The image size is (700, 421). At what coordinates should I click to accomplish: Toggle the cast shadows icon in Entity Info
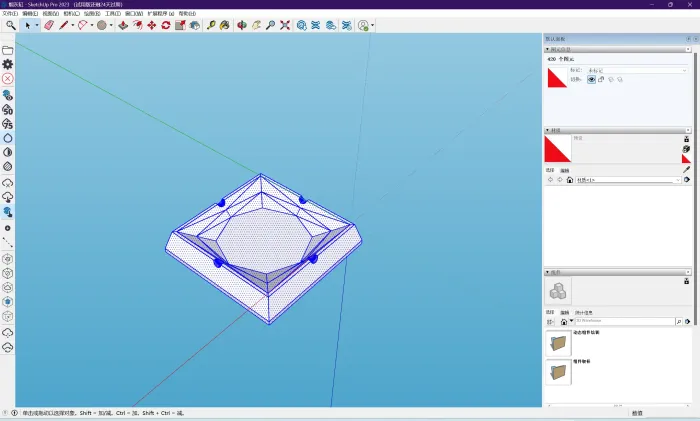tap(611, 79)
